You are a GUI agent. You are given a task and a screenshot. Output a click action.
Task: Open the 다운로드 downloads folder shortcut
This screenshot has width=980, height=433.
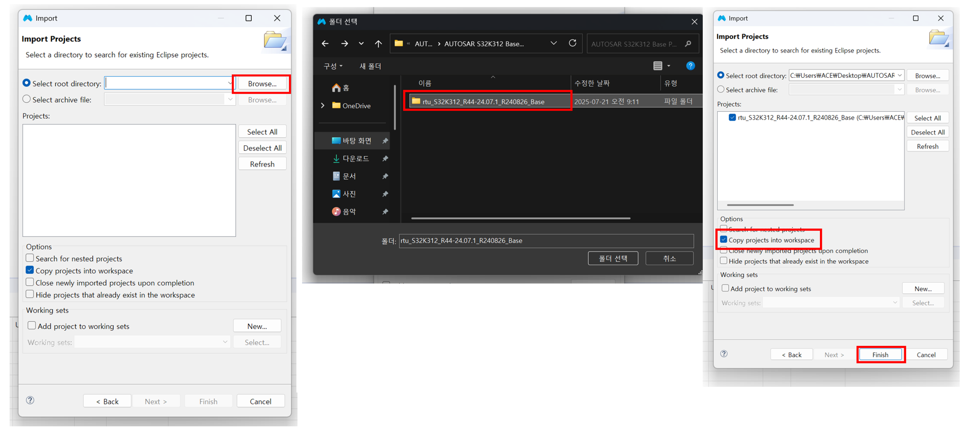pyautogui.click(x=355, y=159)
